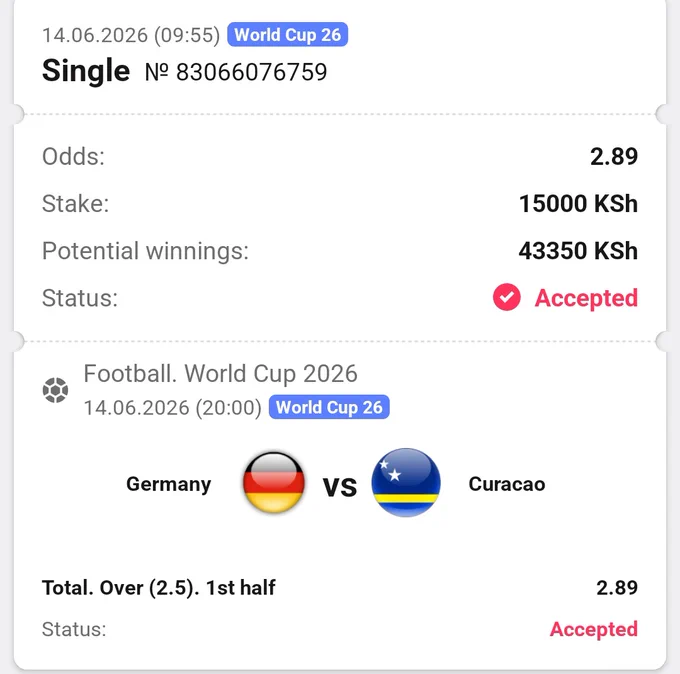Click the 43350 KSh potential winnings
Image resolution: width=680 pixels, height=674 pixels.
579,251
